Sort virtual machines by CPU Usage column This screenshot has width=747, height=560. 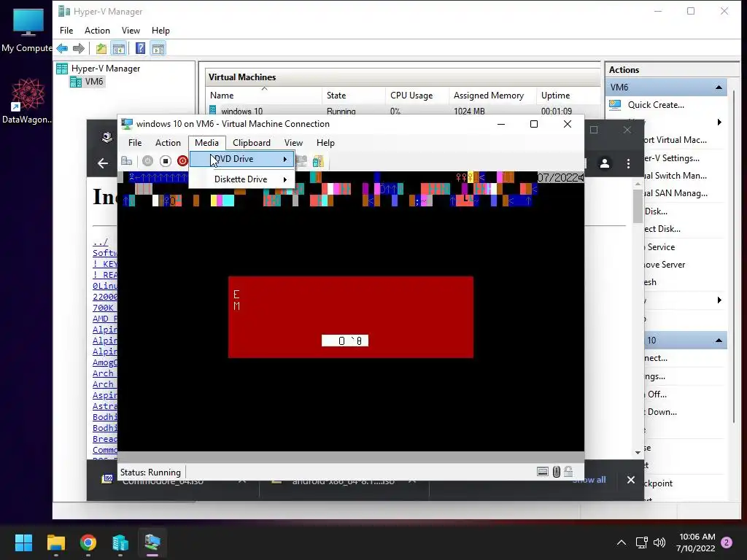417,96
